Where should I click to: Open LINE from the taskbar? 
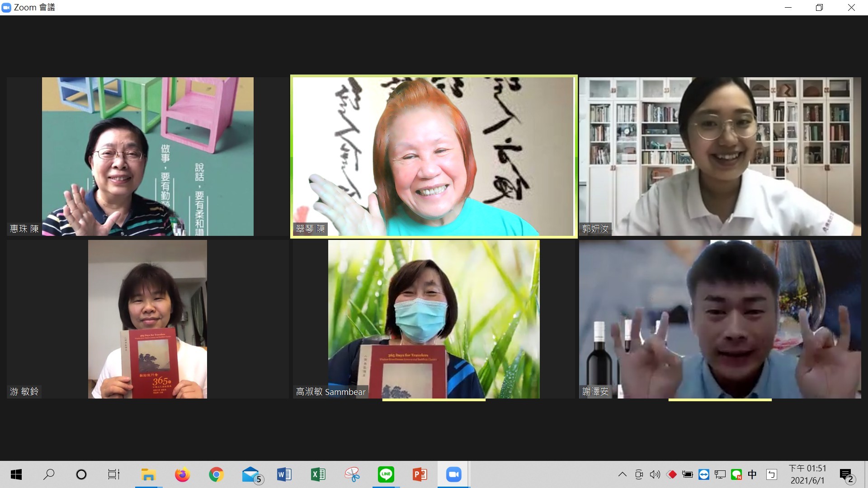coord(386,474)
